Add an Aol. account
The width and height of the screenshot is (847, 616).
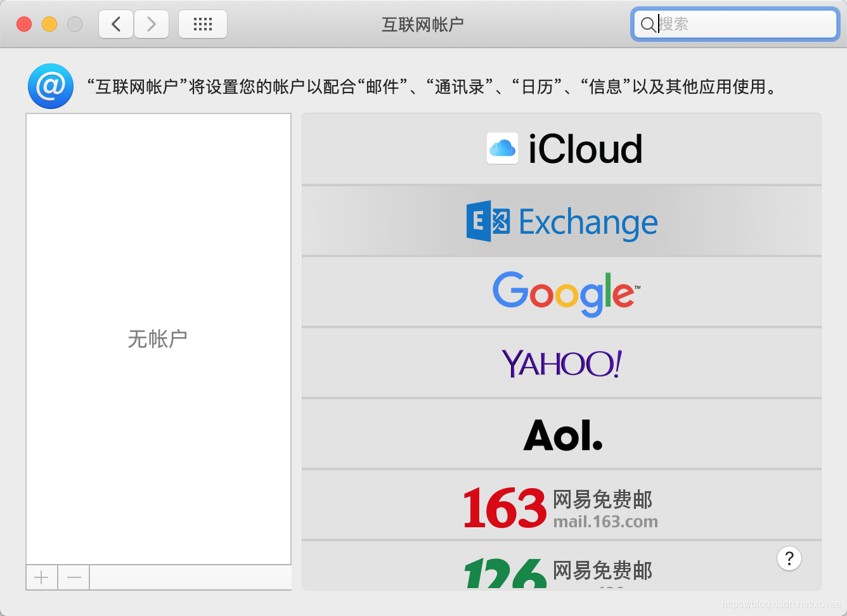pos(562,434)
